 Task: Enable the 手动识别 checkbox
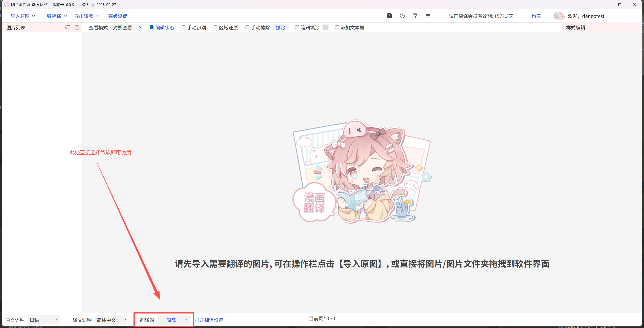184,27
